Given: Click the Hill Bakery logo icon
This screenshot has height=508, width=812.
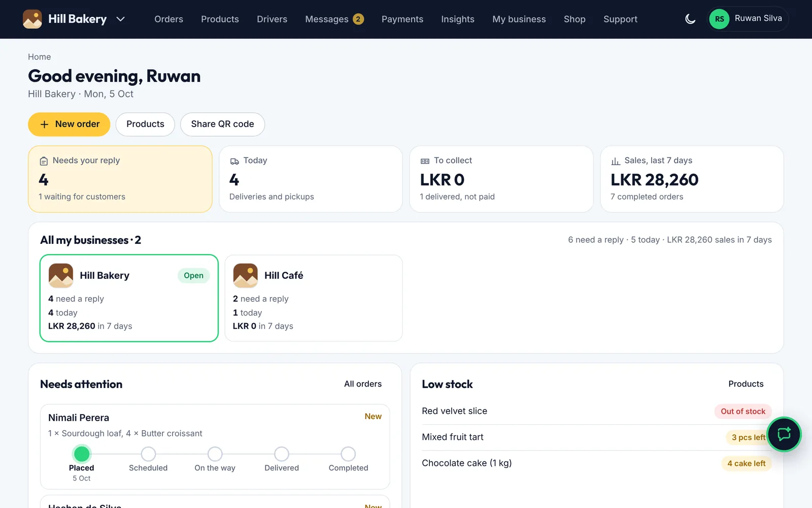Looking at the screenshot, I should coord(32,19).
